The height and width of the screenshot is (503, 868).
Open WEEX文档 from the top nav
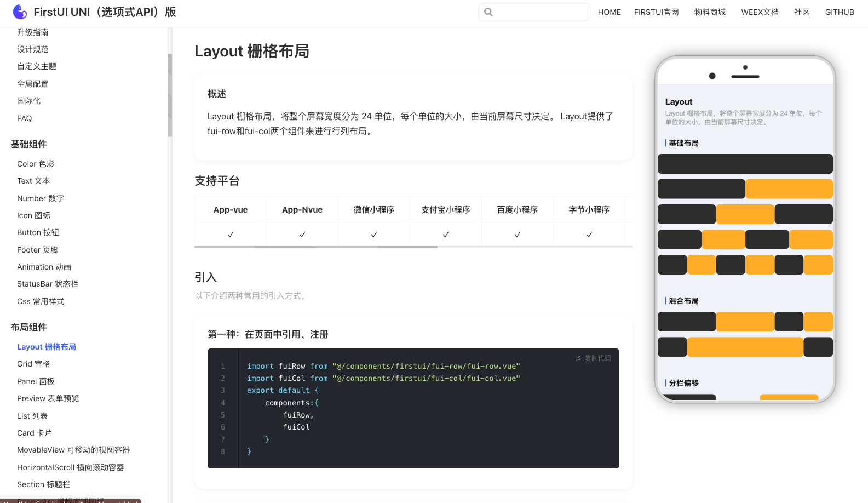760,12
